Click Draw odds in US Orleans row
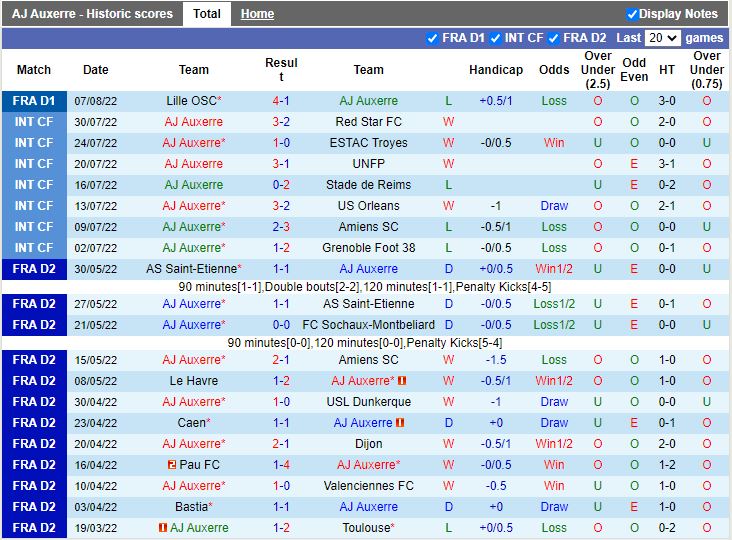The height and width of the screenshot is (540, 732). click(x=554, y=206)
